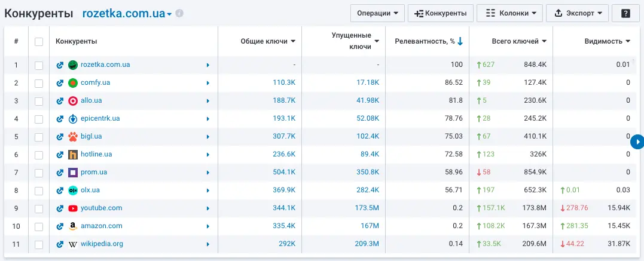The width and height of the screenshot is (644, 261).
Task: Click the epicentrk.ua favicon
Action: coord(73,119)
